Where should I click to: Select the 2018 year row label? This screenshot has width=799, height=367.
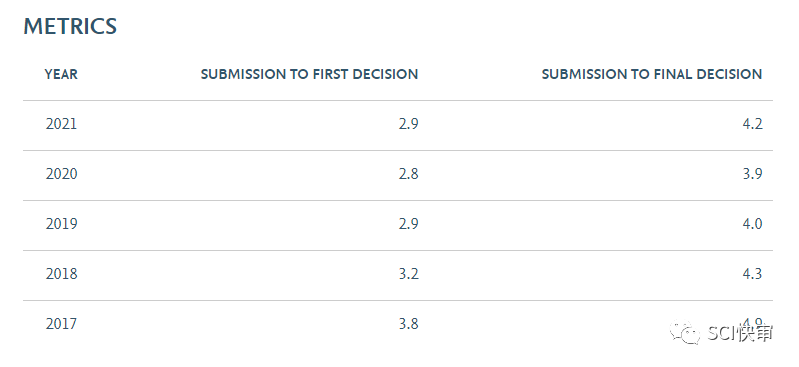(x=61, y=274)
